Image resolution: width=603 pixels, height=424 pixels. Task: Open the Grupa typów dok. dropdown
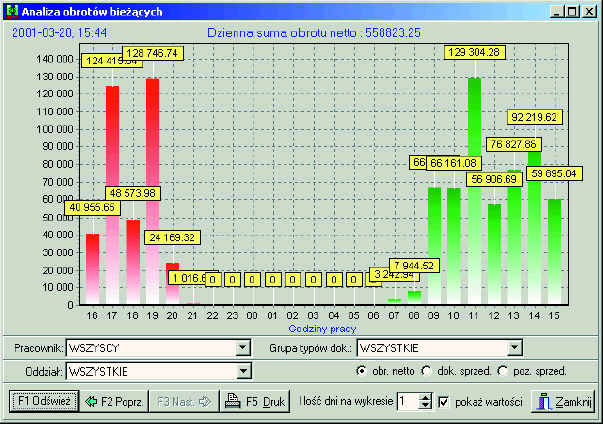[515, 348]
